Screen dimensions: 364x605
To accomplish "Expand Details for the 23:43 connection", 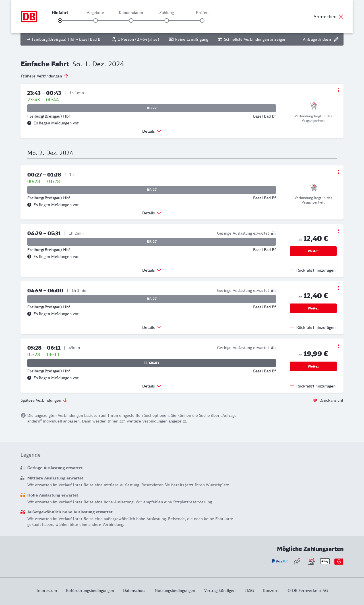I will click(x=151, y=131).
